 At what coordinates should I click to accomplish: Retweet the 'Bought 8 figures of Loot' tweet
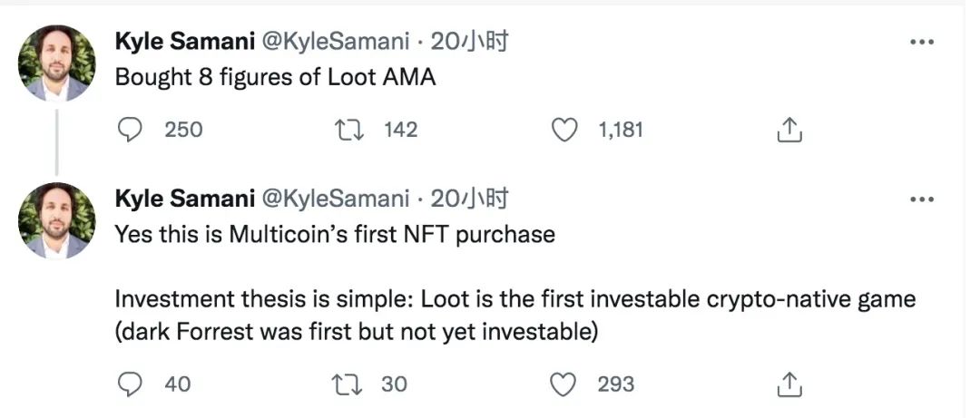349,131
